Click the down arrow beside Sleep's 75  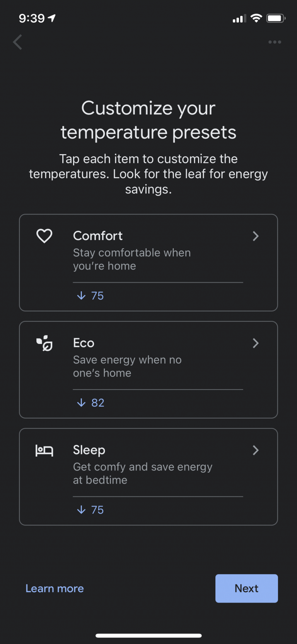point(81,510)
